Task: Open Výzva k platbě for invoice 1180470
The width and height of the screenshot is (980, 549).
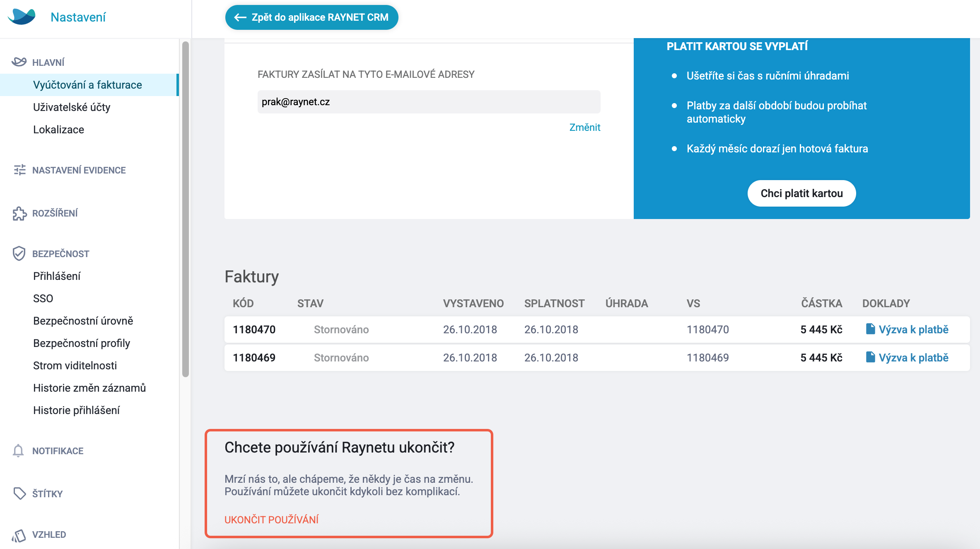Action: [x=914, y=330]
